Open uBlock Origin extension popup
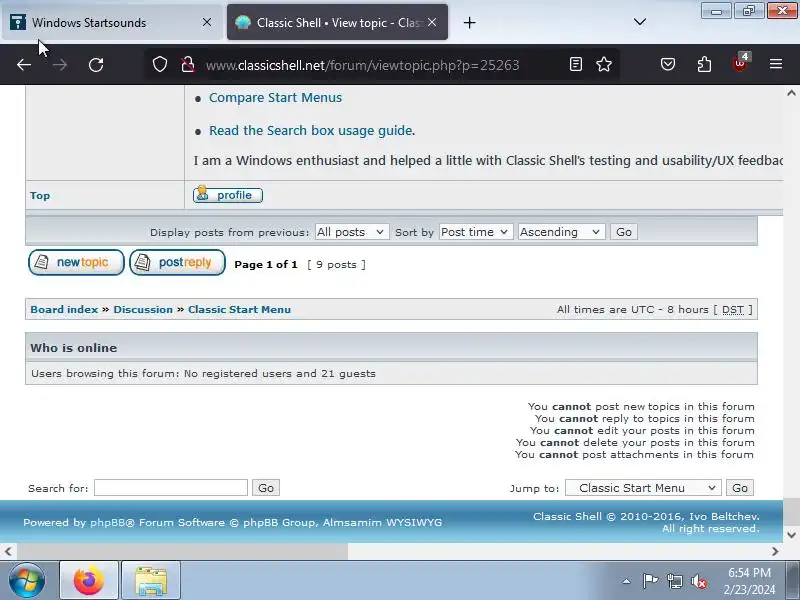Viewport: 800px width, 600px height. coord(740,63)
